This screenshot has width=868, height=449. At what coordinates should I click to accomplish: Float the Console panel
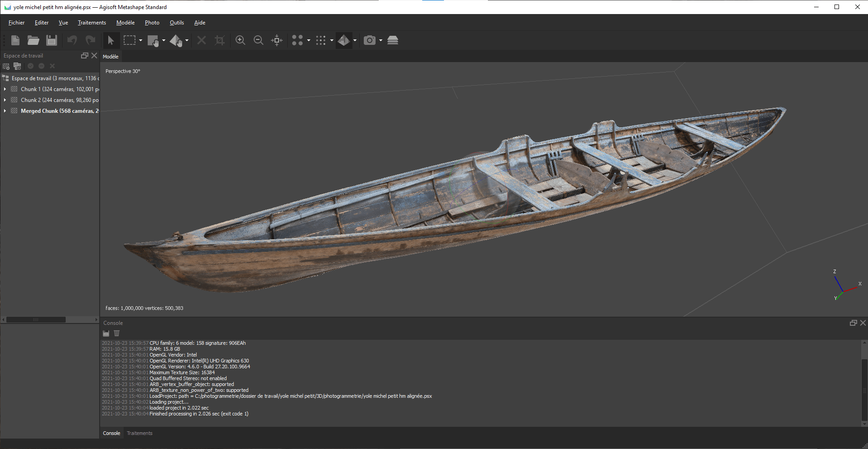click(x=853, y=323)
